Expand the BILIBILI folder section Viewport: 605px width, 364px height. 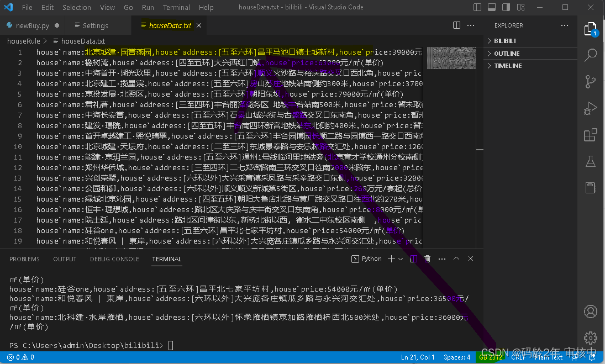pyautogui.click(x=530, y=41)
